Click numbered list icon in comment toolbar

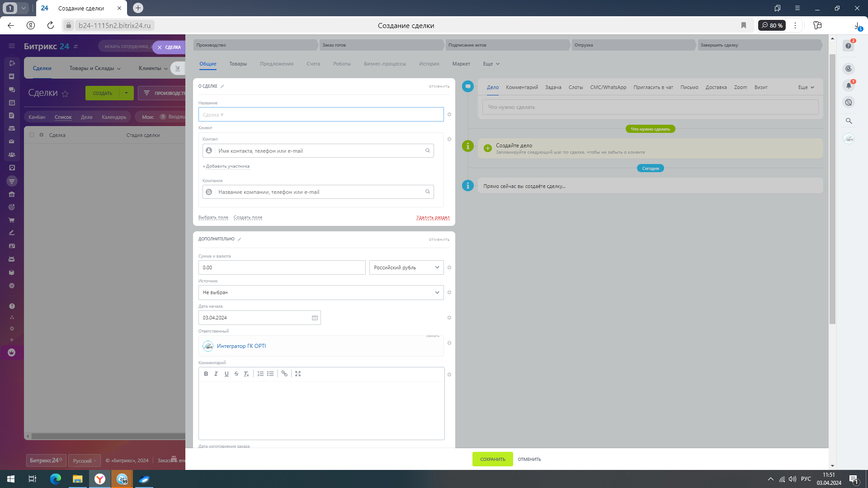tap(260, 374)
